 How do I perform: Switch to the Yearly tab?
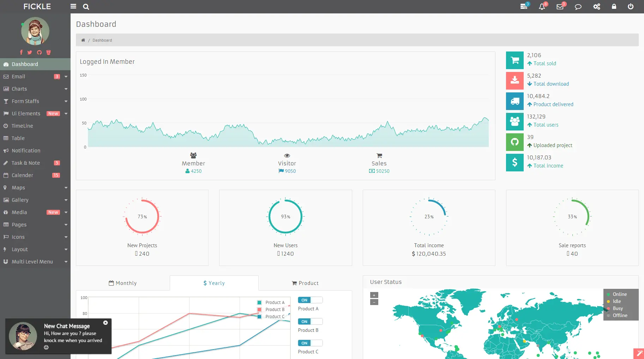214,283
